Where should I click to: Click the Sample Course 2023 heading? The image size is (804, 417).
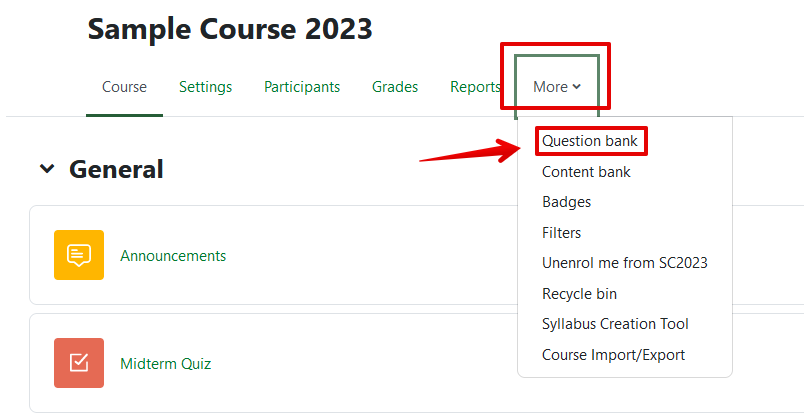click(230, 29)
